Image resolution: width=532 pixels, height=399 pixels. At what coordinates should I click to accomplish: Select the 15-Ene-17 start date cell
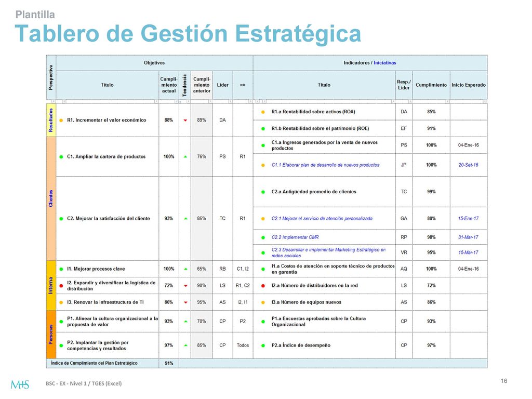pos(469,219)
